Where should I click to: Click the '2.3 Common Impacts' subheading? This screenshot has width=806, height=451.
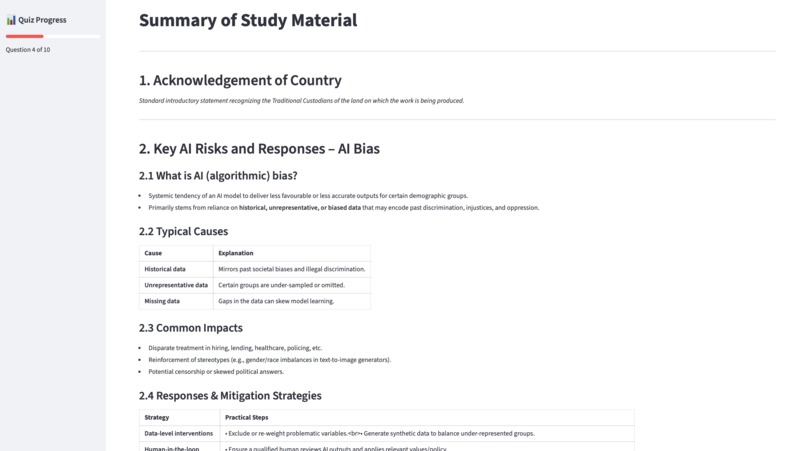click(x=191, y=328)
